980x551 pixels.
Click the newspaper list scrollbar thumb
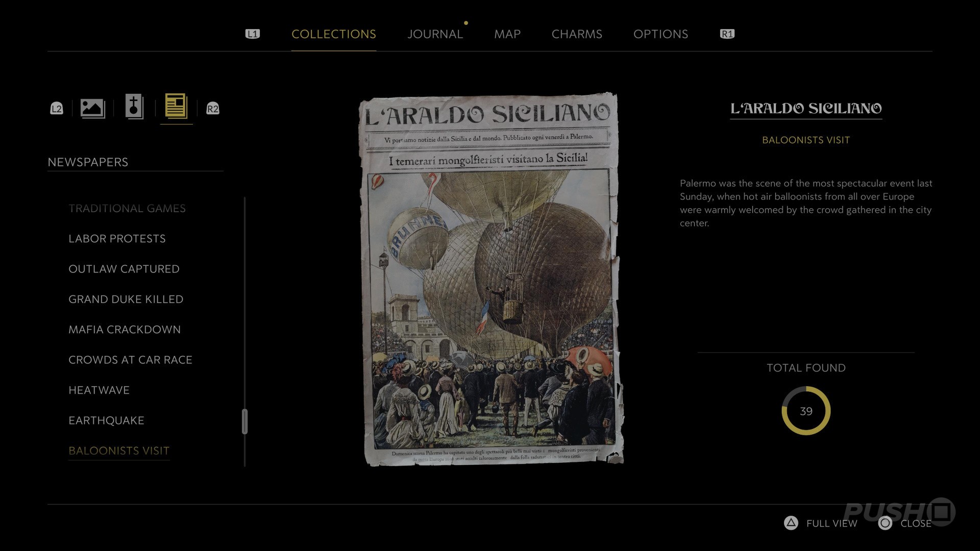(x=245, y=421)
